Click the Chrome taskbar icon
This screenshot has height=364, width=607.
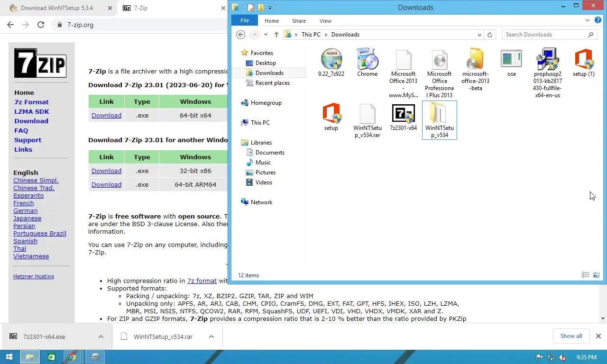(x=72, y=357)
